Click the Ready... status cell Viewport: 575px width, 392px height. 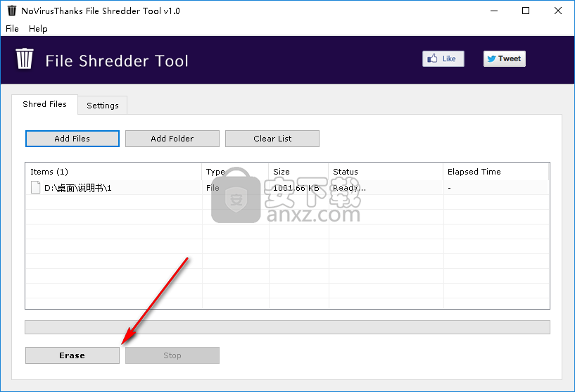coord(349,188)
